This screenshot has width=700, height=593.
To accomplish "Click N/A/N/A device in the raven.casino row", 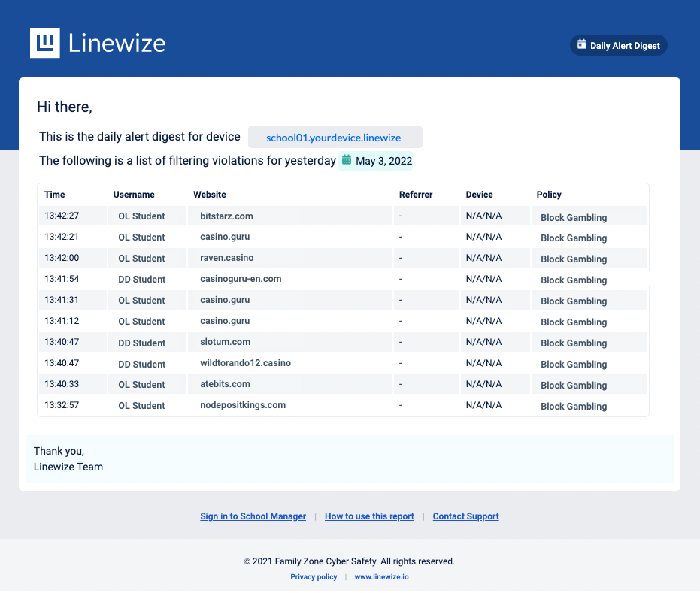I will [483, 258].
